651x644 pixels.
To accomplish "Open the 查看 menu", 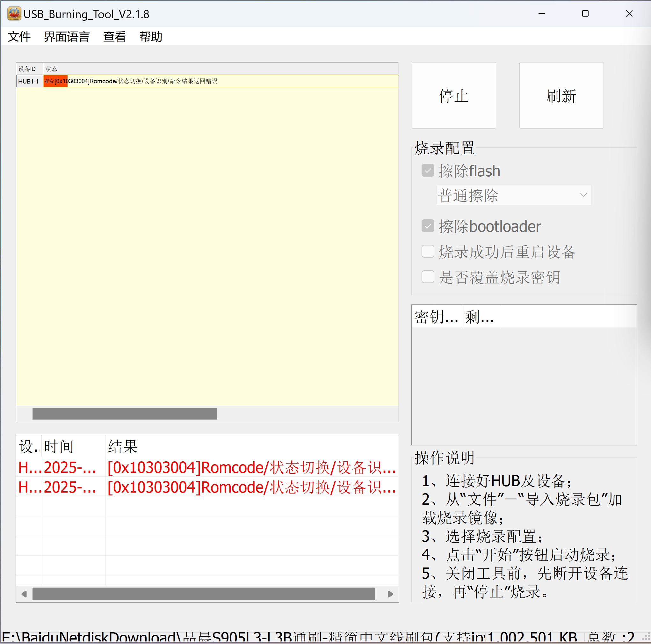I will pyautogui.click(x=114, y=37).
